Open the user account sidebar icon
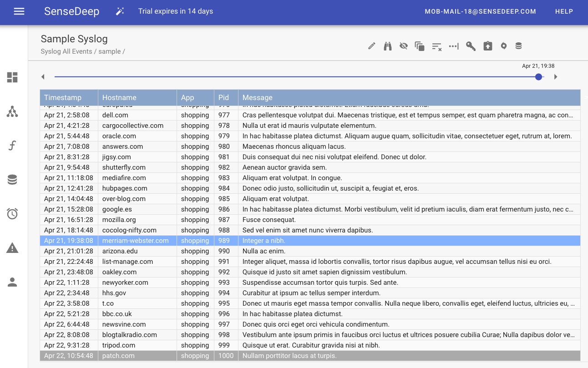Screen dimensions: 588x368 coord(12,282)
